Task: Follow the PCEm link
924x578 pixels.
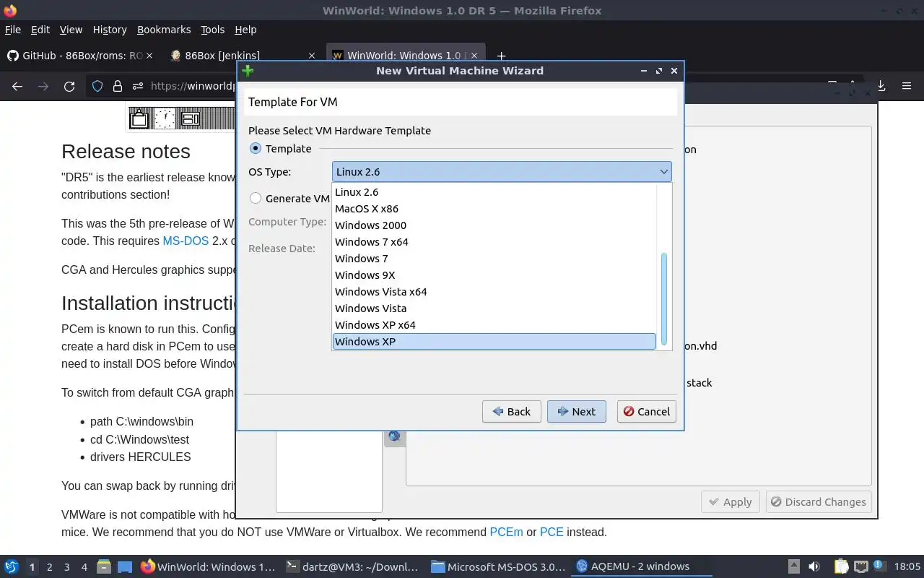Action: 506,532
